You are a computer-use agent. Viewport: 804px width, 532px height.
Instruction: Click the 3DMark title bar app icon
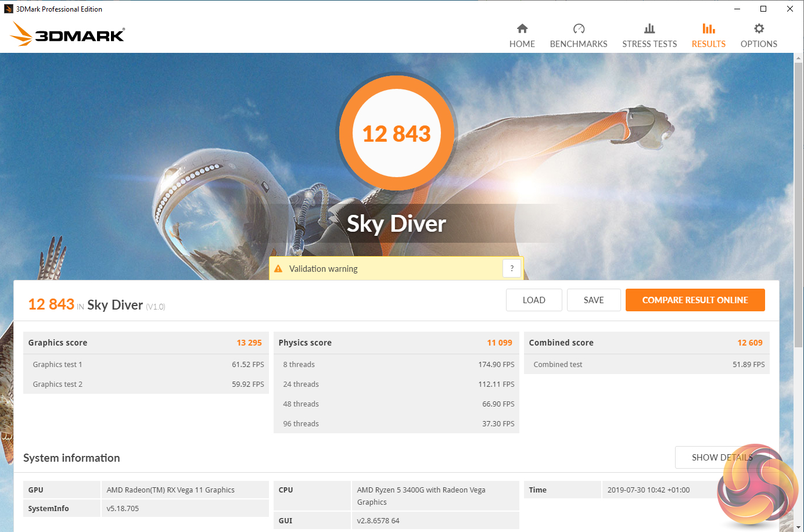click(x=8, y=9)
